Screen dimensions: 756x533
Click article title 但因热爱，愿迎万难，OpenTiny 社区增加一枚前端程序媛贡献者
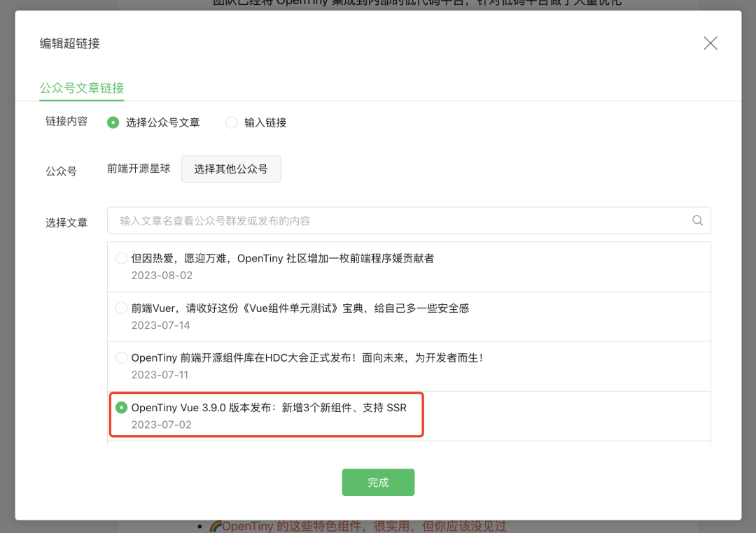point(283,258)
